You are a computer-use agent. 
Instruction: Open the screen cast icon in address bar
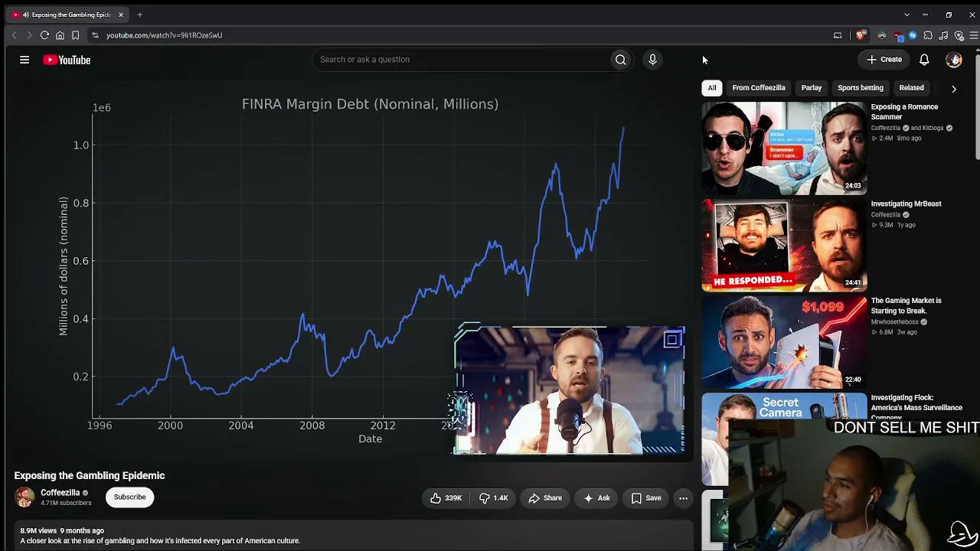pyautogui.click(x=838, y=35)
